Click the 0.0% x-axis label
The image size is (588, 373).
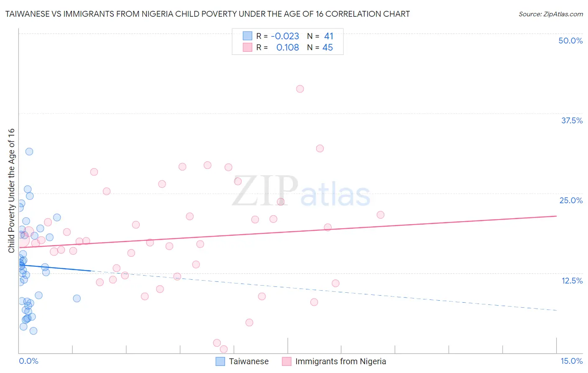click(x=29, y=361)
